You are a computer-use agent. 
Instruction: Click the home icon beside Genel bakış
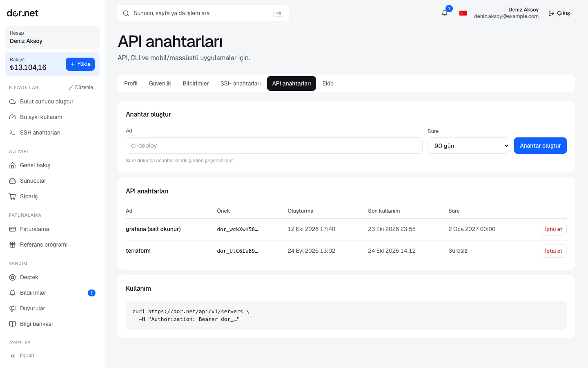click(x=13, y=165)
